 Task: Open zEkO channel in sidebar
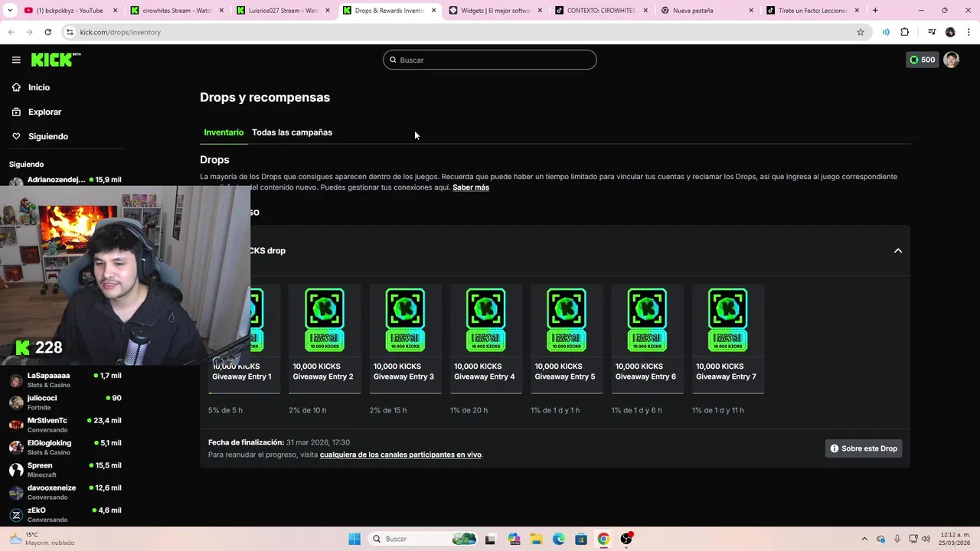point(65,514)
